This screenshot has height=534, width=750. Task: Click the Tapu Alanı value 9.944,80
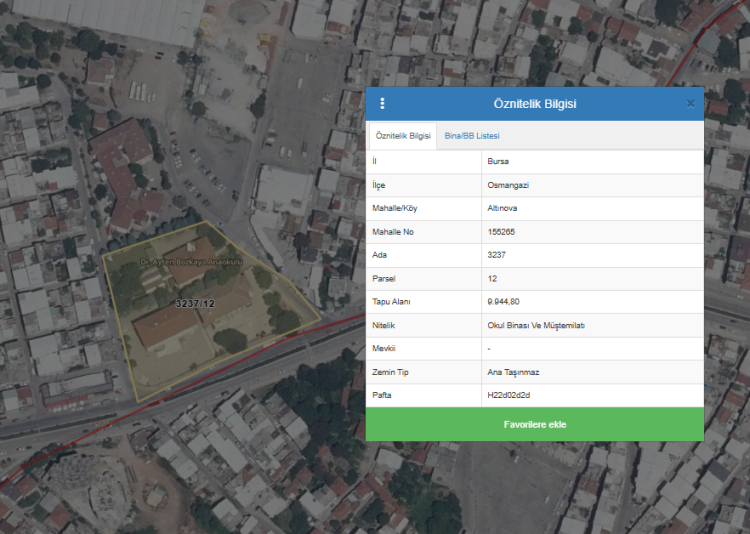503,302
